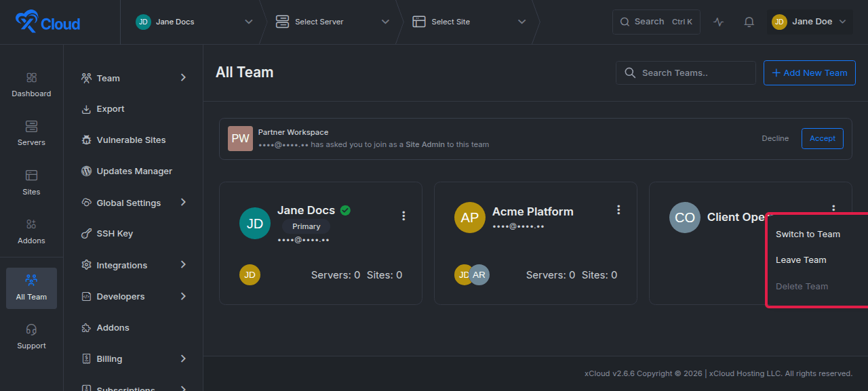Open the global Search Ctrl K box

(x=656, y=22)
